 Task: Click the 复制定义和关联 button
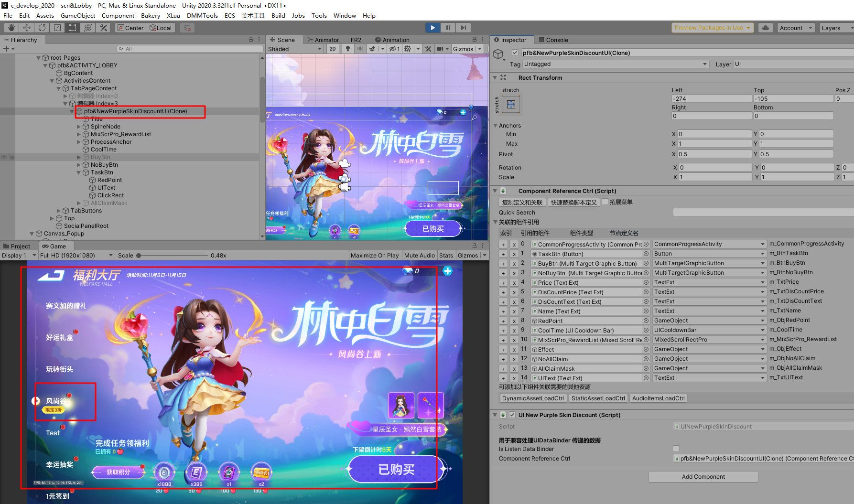[522, 202]
